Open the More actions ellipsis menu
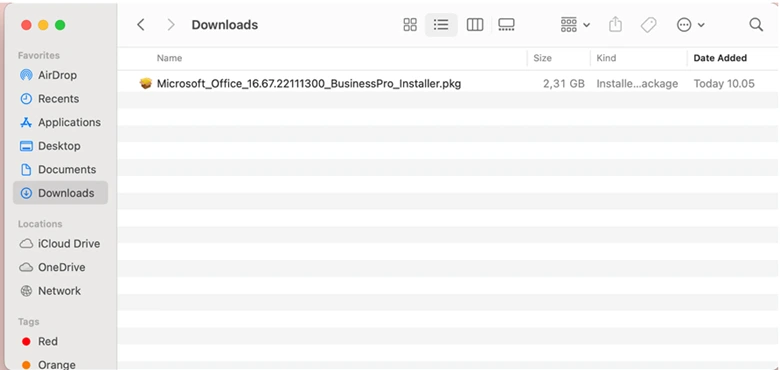This screenshot has height=370, width=780. point(690,25)
